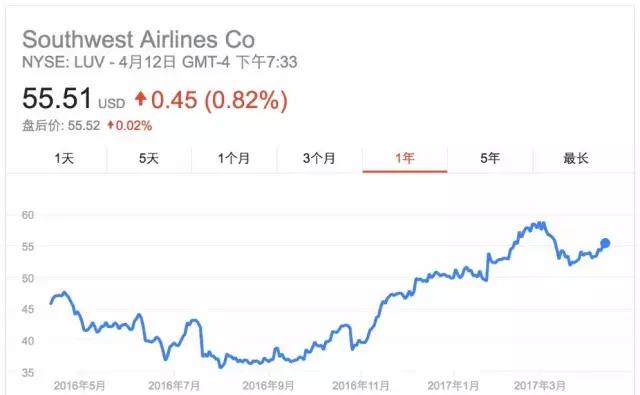Viewport: 640px width, 395px height.
Task: Select the 1年 tab
Action: [405, 158]
